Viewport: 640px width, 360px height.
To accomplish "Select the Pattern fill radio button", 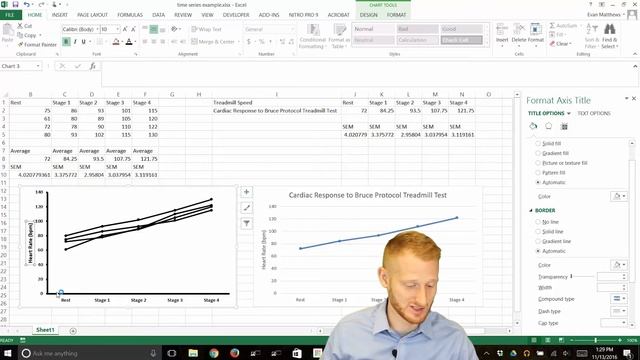I will [x=538, y=173].
